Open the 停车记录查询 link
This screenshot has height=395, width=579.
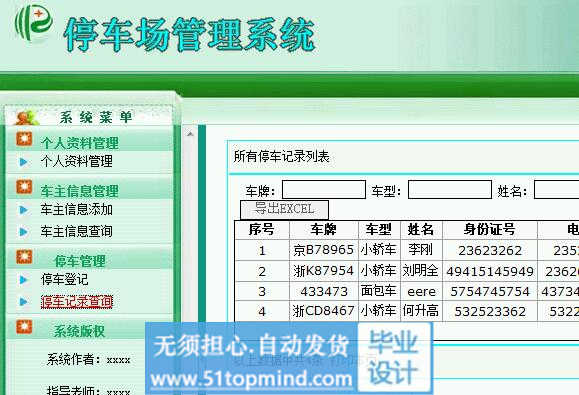click(x=76, y=302)
